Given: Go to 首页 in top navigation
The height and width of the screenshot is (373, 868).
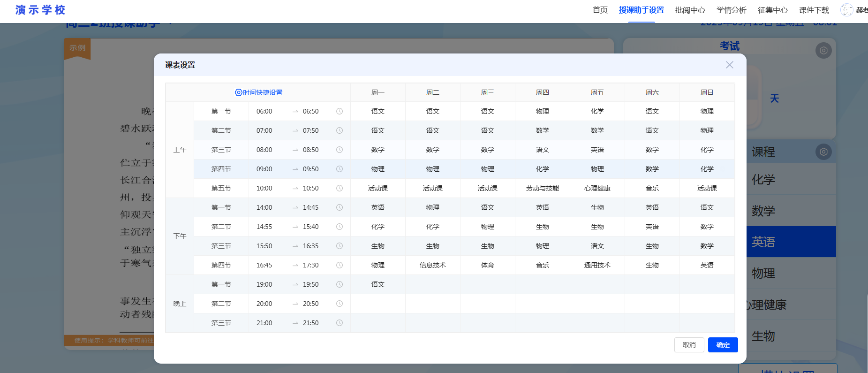Looking at the screenshot, I should pyautogui.click(x=600, y=10).
